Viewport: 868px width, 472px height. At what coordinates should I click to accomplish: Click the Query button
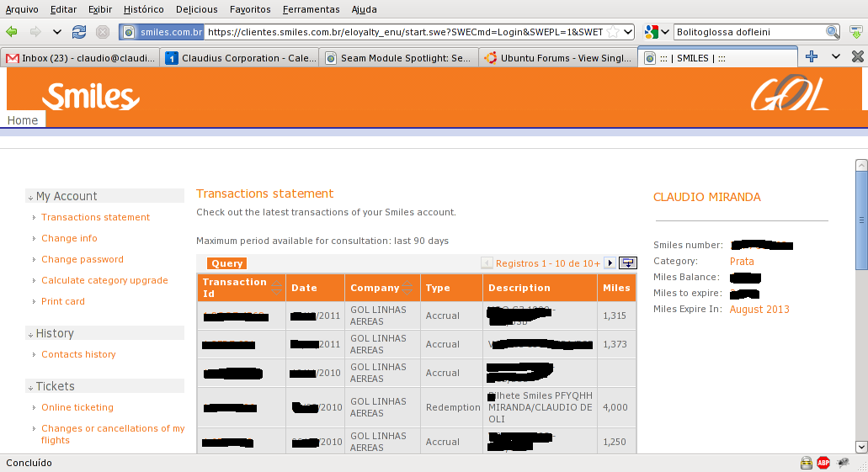coord(227,263)
